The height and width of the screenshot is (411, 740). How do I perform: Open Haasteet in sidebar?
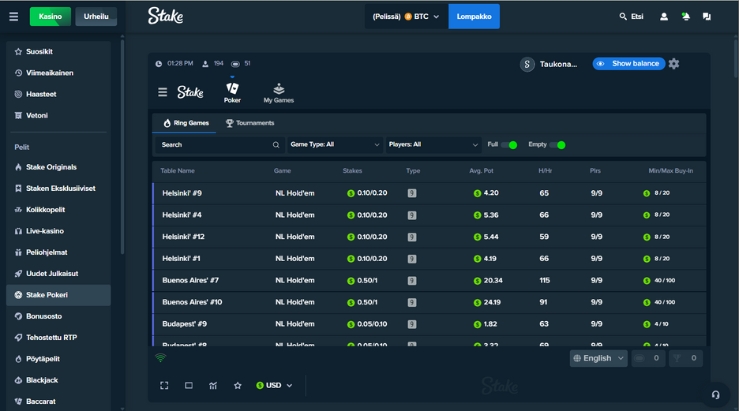tap(59, 94)
